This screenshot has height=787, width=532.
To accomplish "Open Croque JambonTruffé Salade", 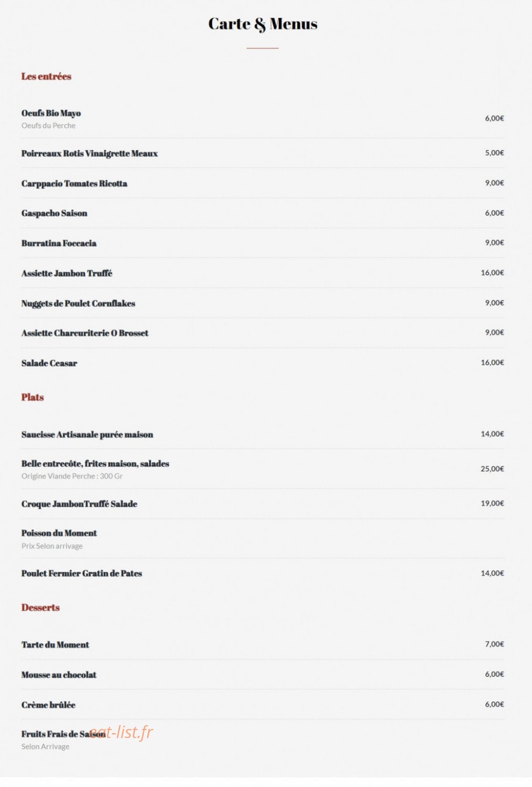I will click(x=79, y=504).
